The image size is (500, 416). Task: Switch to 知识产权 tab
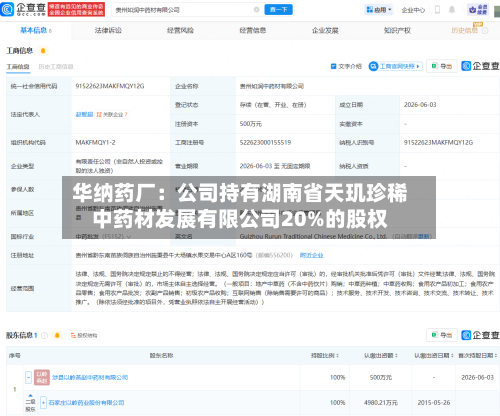tap(397, 31)
